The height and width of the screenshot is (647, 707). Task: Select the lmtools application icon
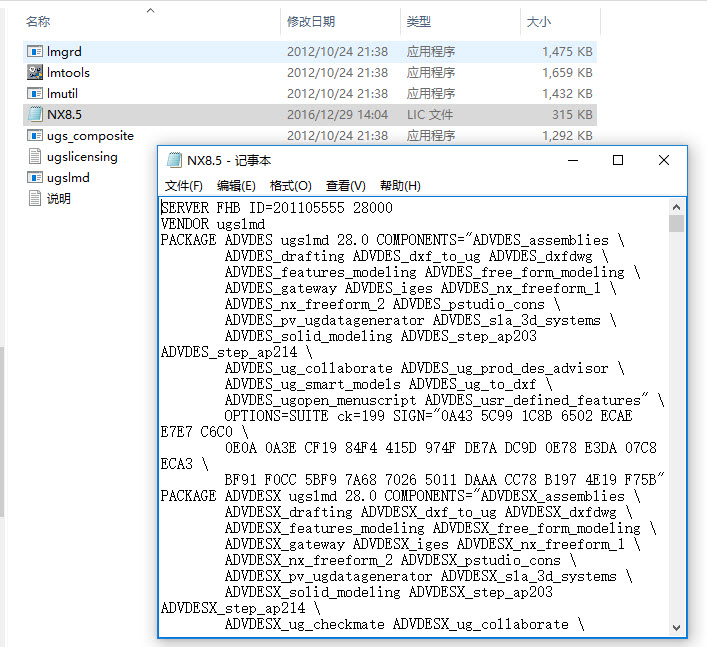tap(35, 72)
